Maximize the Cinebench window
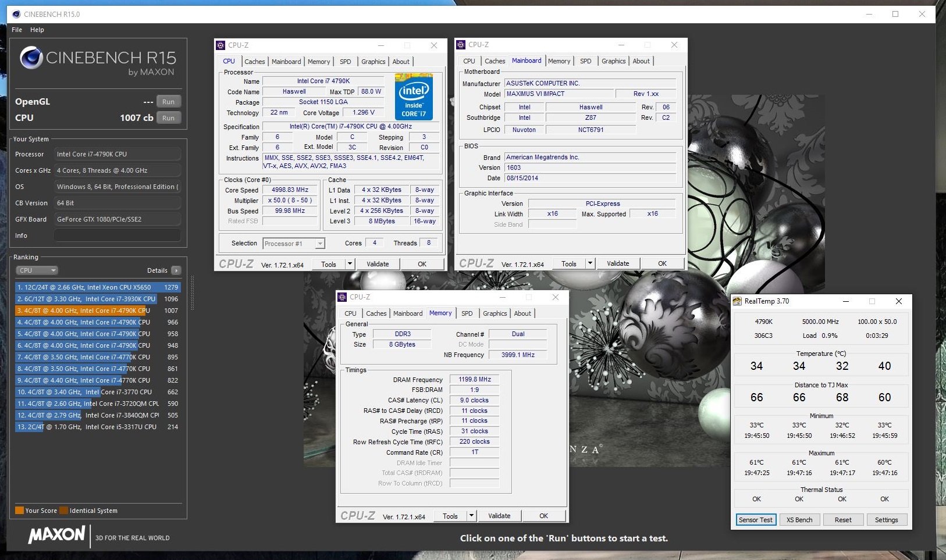The image size is (946, 560). [x=895, y=14]
